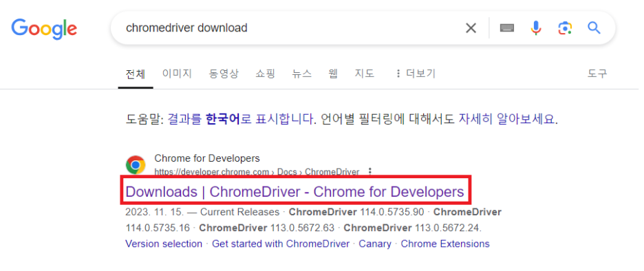This screenshot has height=271, width=644.
Task: Click the developer.chrome.com breadcrumb URL
Action: [x=257, y=172]
